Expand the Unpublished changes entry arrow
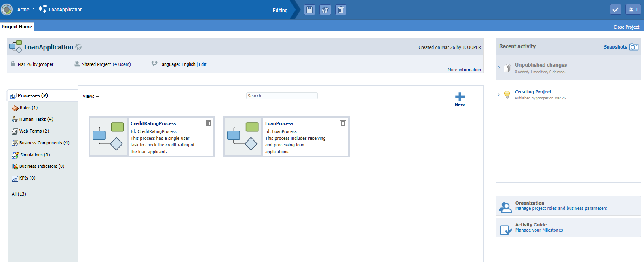Screen dimensions: 644x262 [x=499, y=68]
